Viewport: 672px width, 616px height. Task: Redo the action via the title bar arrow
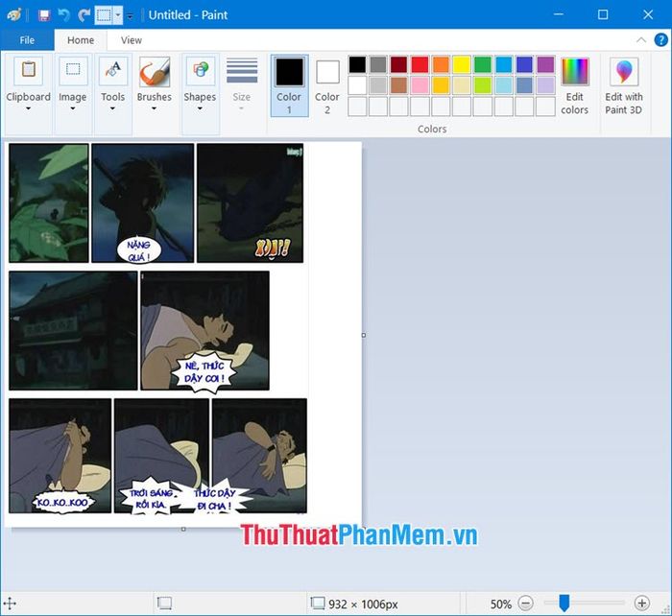(x=84, y=15)
